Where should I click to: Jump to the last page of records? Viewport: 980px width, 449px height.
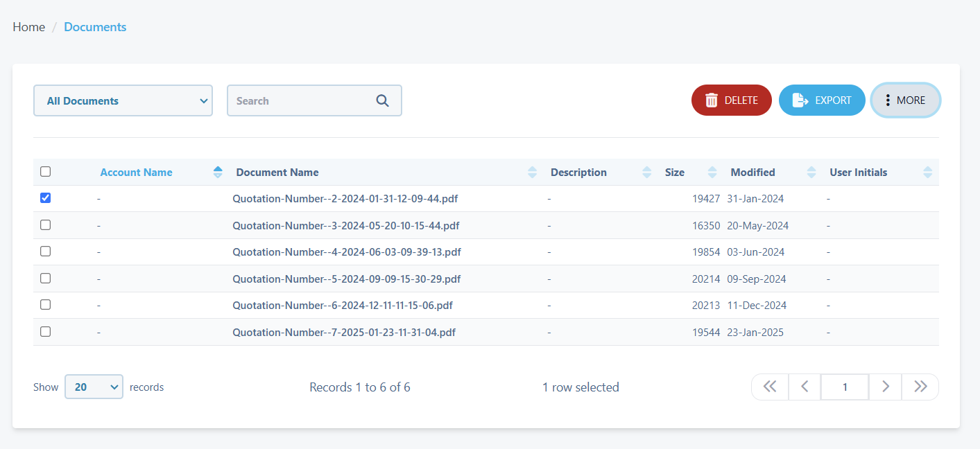click(x=920, y=387)
